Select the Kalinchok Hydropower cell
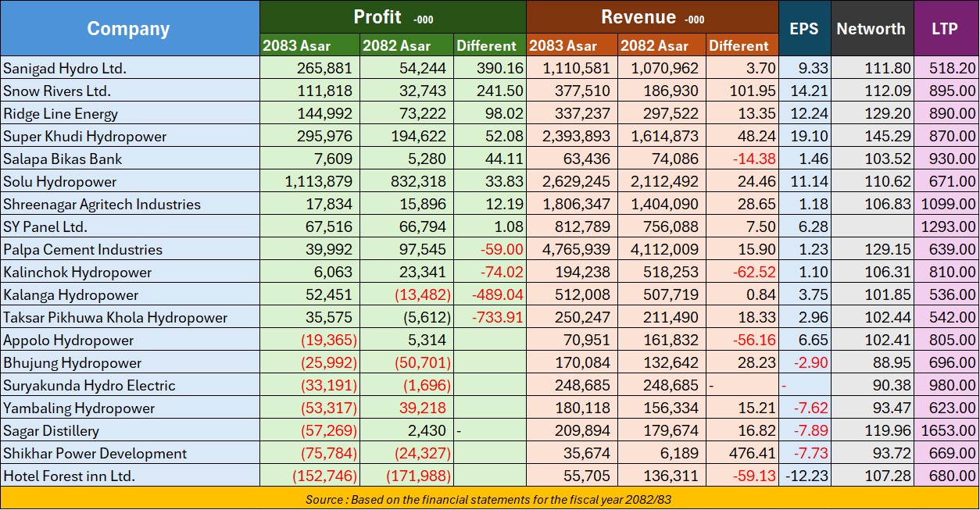This screenshot has height=510, width=980. [130, 272]
